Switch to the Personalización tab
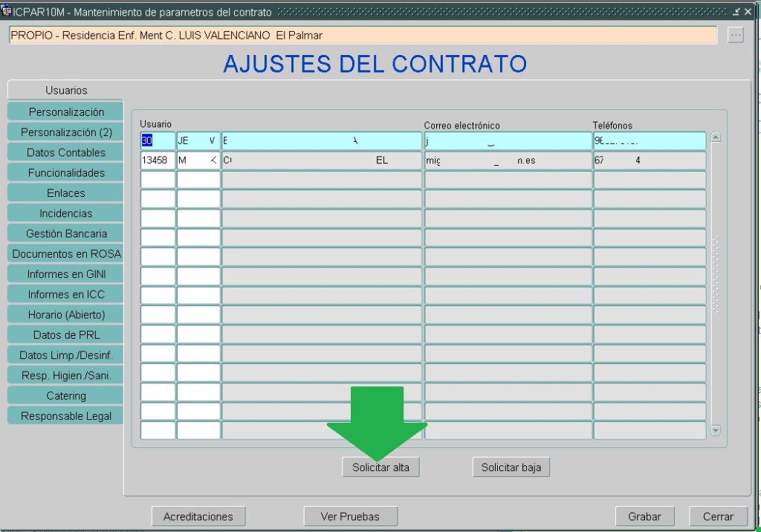761x532 pixels. (65, 111)
